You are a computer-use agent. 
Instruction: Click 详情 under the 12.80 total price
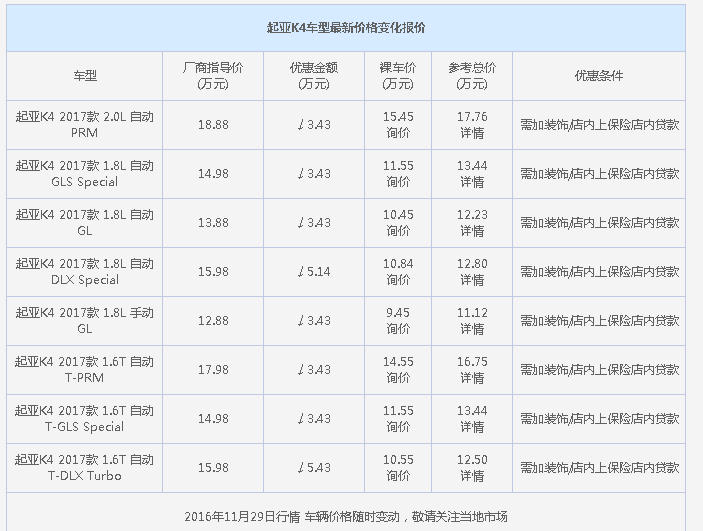tap(471, 280)
